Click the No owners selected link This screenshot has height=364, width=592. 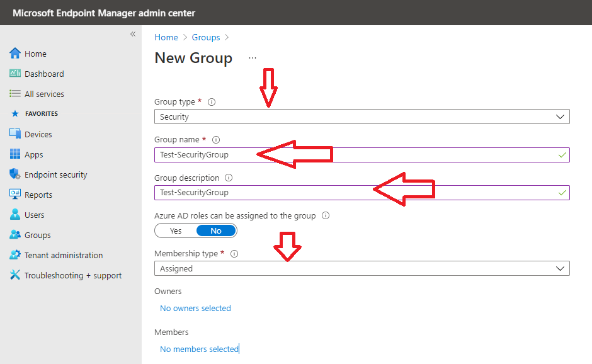195,308
